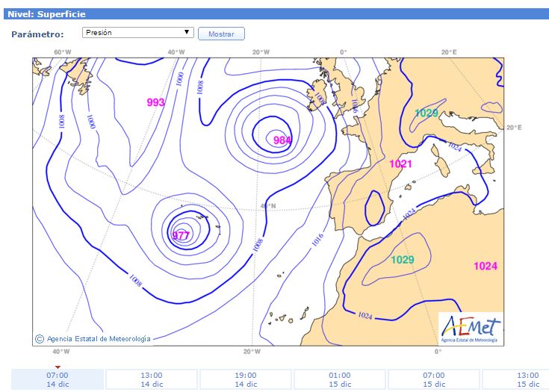
Task: Show the 19:00 14 dic forecast
Action: pyautogui.click(x=246, y=379)
